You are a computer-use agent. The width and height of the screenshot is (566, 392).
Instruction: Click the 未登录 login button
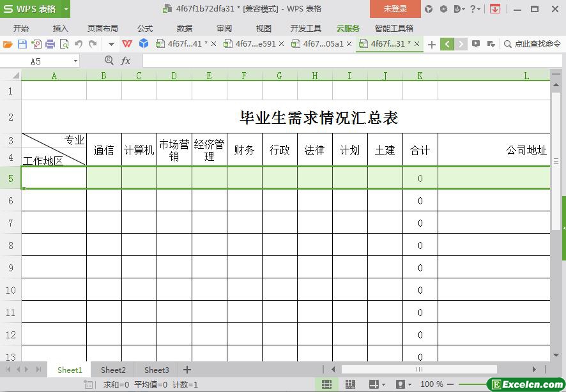(x=395, y=9)
